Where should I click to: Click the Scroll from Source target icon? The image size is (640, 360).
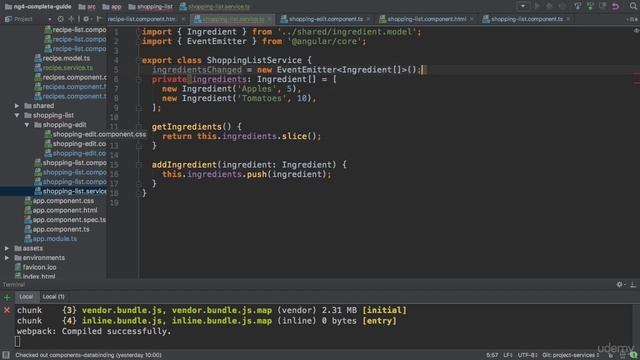(60, 19)
